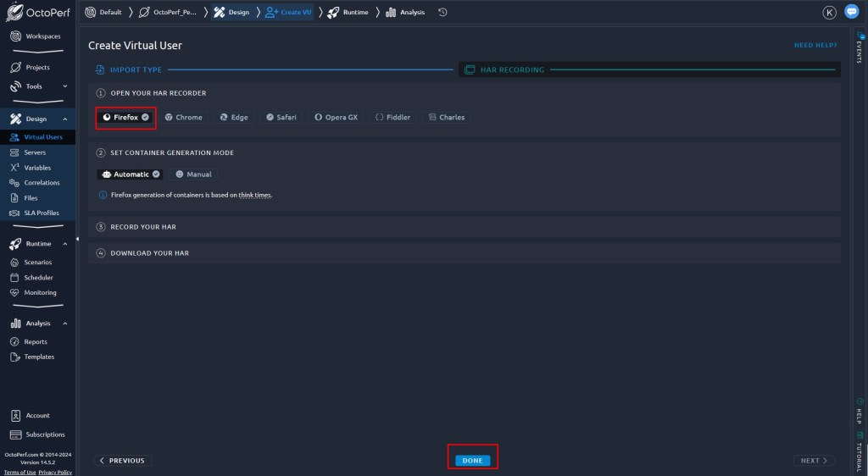Open Scheduler from the sidebar
868x476 pixels.
(x=38, y=277)
